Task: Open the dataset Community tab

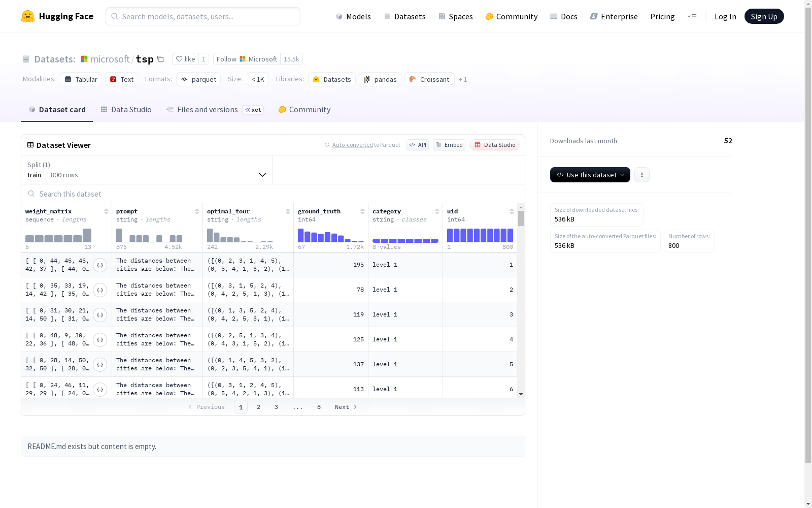Action: 304,110
